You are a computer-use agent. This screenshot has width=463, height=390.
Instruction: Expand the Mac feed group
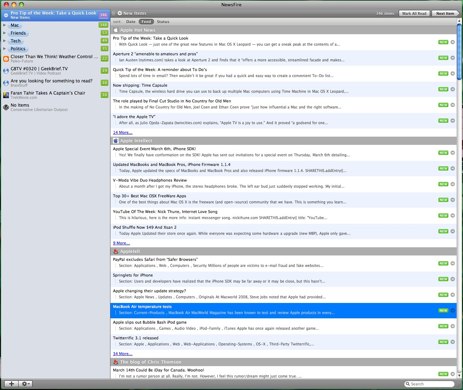(x=4, y=25)
